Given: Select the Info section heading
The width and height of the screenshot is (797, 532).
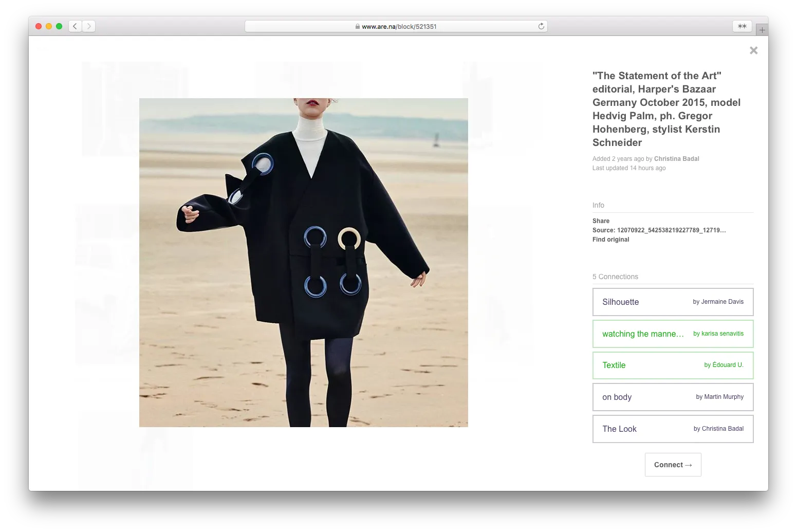Looking at the screenshot, I should click(x=598, y=205).
